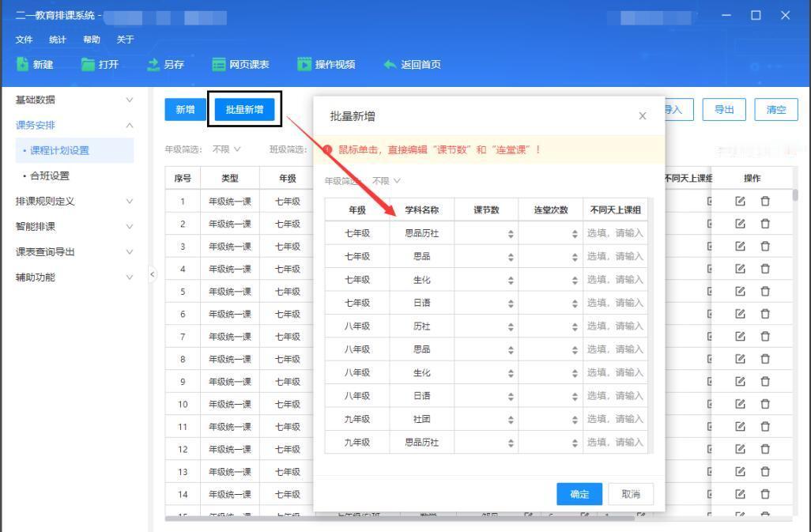Open the 文件 menu
The image size is (811, 532).
(24, 40)
